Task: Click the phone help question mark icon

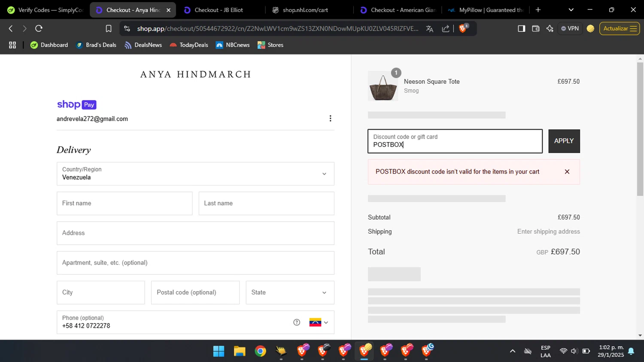Action: (x=297, y=322)
